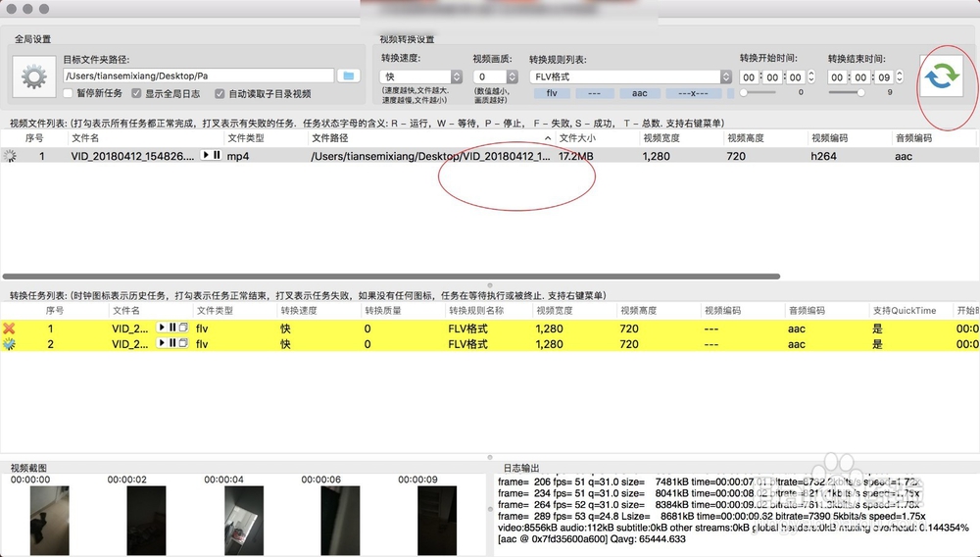The width and height of the screenshot is (980, 557).
Task: Click the aac audio codec tag
Action: [x=639, y=93]
